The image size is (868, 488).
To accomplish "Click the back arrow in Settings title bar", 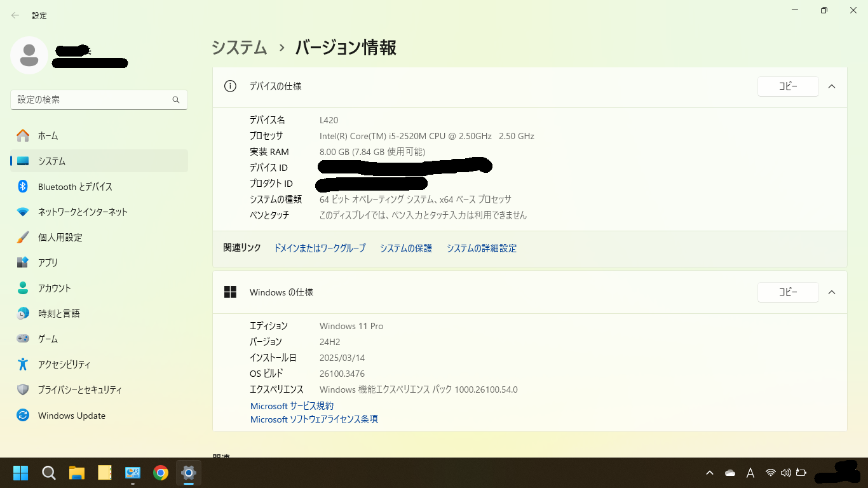I will pos(15,15).
